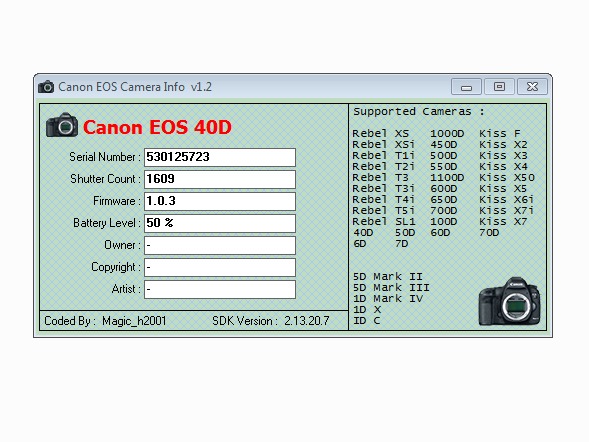This screenshot has height=442, width=589.
Task: Click '700D' in supported cameras
Action: [x=444, y=211]
